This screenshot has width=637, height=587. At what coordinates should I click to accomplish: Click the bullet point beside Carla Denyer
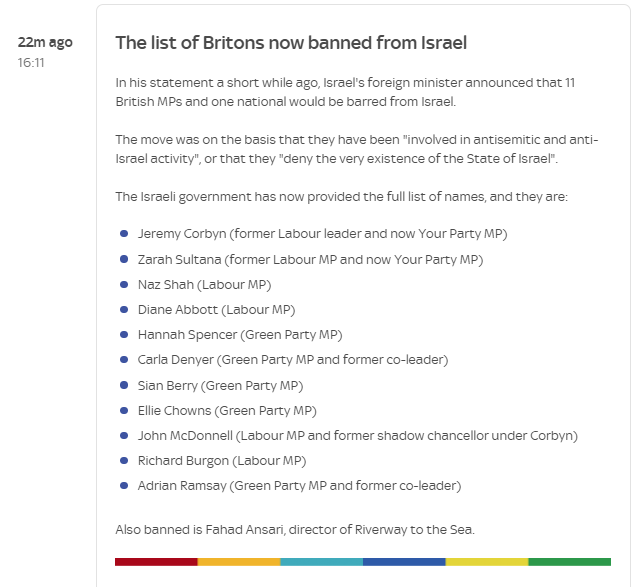pyautogui.click(x=124, y=360)
